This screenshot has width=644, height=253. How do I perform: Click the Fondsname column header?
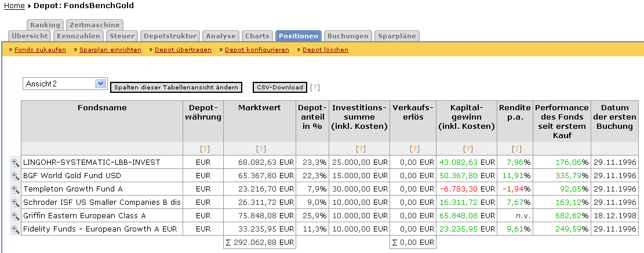click(x=102, y=108)
